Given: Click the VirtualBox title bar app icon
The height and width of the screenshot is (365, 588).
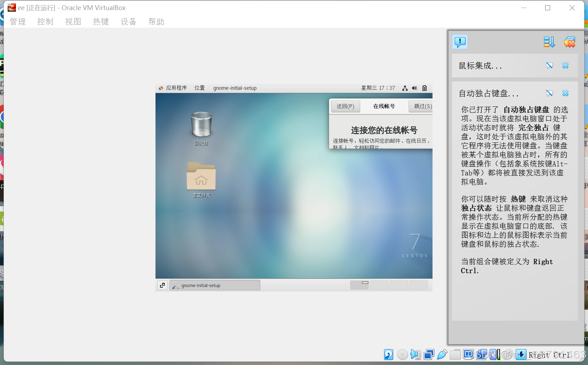Looking at the screenshot, I should point(12,8).
